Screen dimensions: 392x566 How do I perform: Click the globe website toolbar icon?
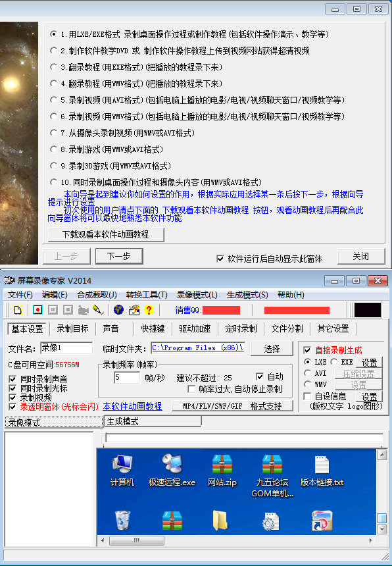118,310
